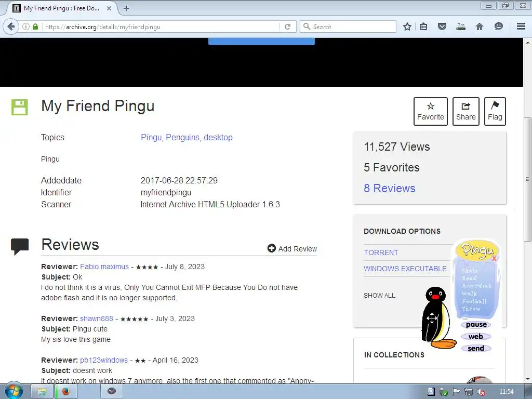This screenshot has width=532, height=399.
Task: Save the page to Pocket
Action: click(442, 26)
